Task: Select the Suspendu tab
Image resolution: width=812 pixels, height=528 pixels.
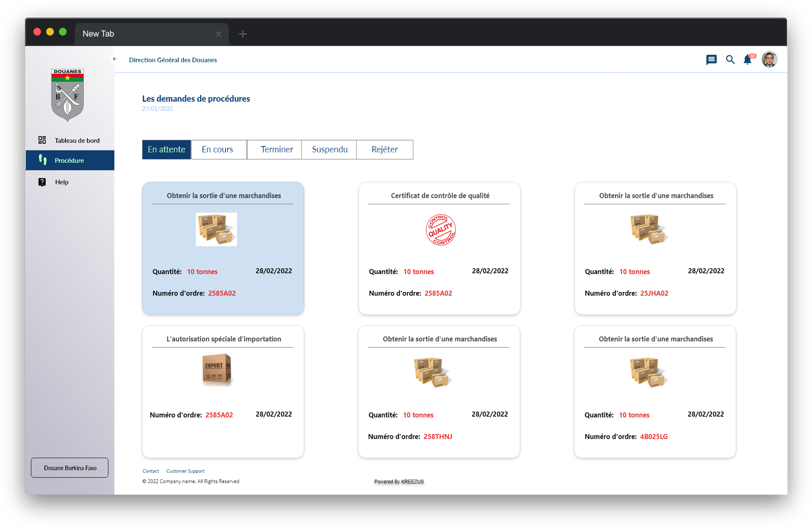Action: click(330, 150)
